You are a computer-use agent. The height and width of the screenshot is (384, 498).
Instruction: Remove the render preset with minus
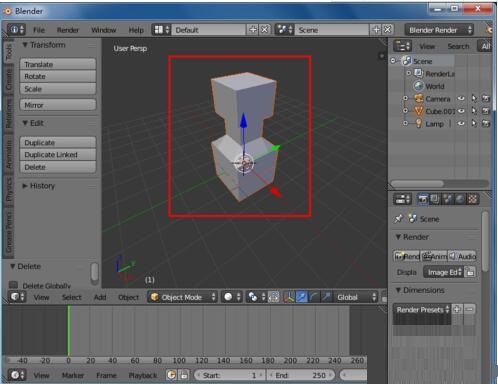(x=469, y=309)
